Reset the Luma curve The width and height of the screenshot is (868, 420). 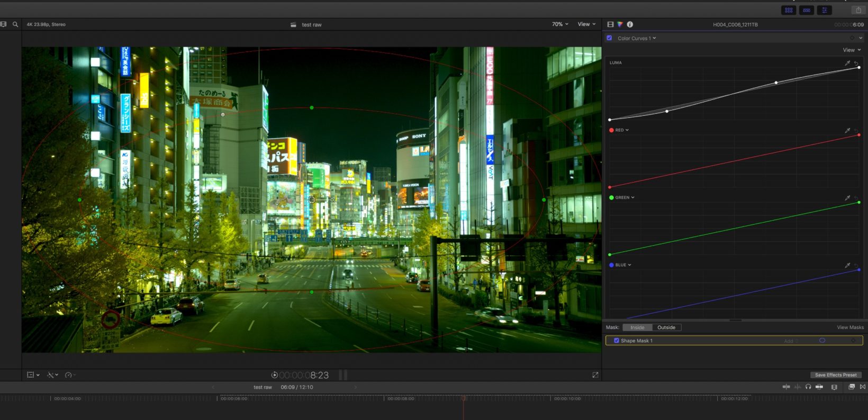pos(856,63)
